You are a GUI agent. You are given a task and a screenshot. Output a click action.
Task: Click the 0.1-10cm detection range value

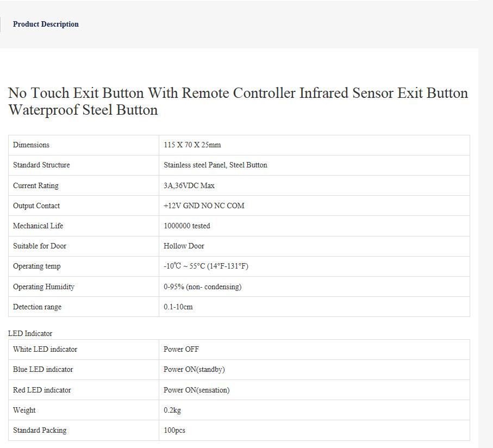click(178, 307)
